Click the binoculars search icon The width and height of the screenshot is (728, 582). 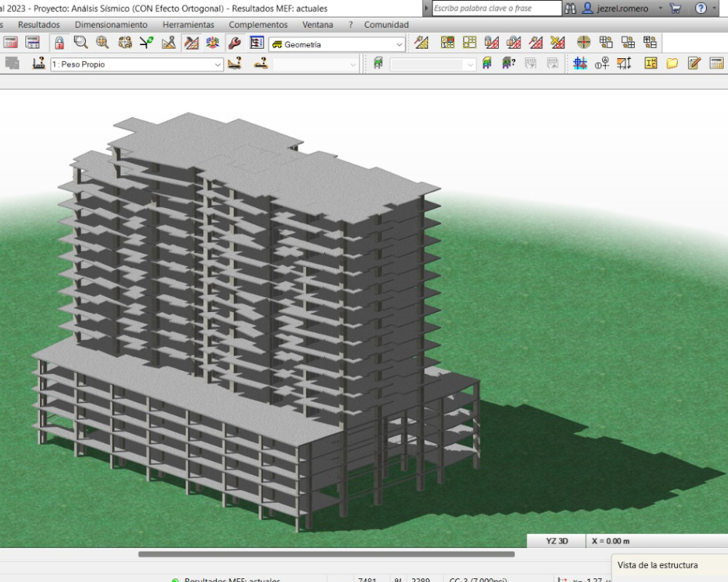click(x=571, y=9)
